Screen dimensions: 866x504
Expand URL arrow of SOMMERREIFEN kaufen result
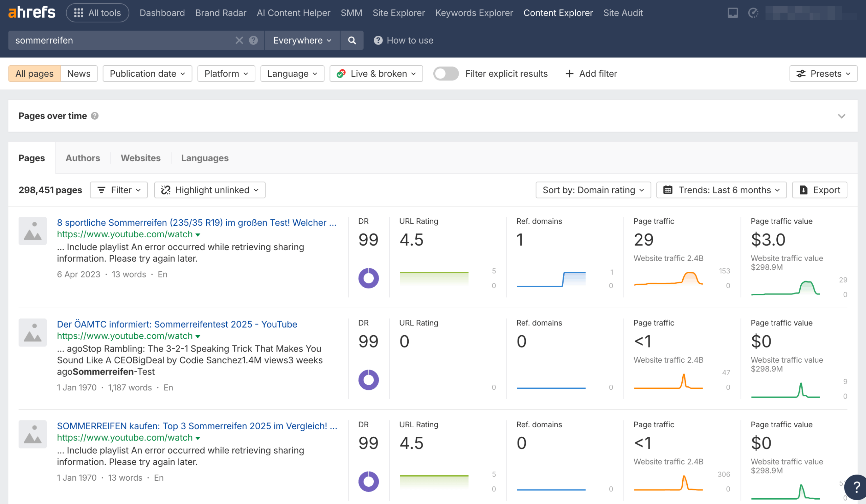pos(198,438)
